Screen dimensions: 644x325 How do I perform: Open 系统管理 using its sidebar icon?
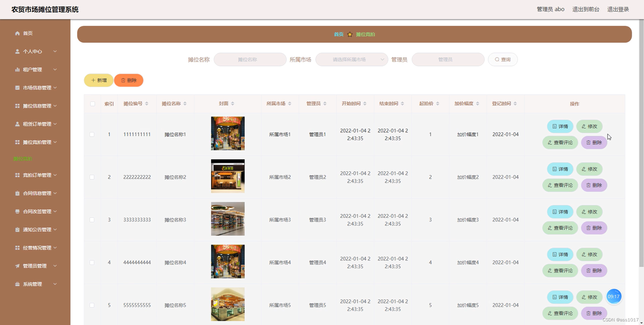(x=17, y=284)
